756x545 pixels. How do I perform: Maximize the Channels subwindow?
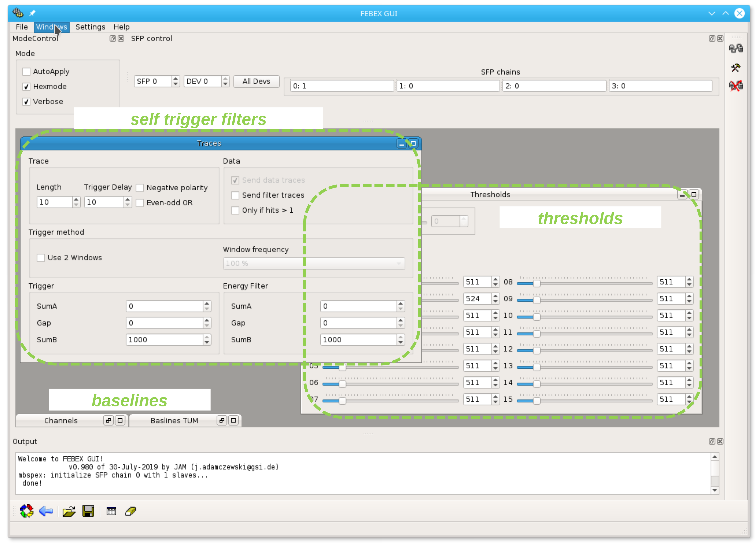[x=120, y=420]
